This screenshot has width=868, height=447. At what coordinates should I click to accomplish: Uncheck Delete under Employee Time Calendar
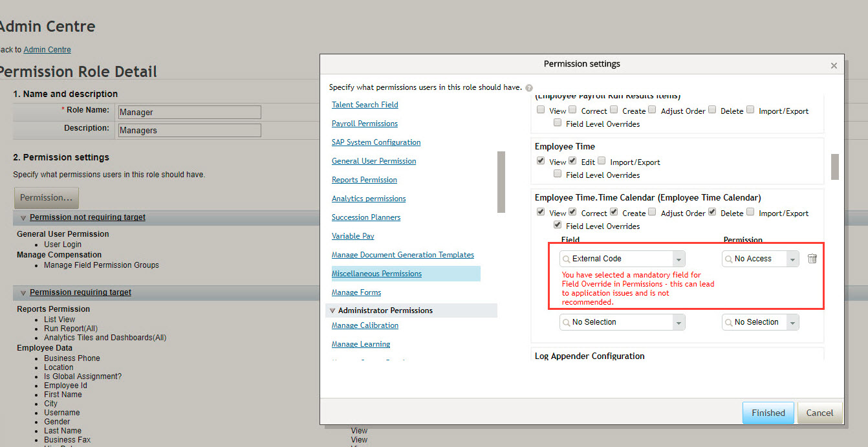pyautogui.click(x=712, y=212)
